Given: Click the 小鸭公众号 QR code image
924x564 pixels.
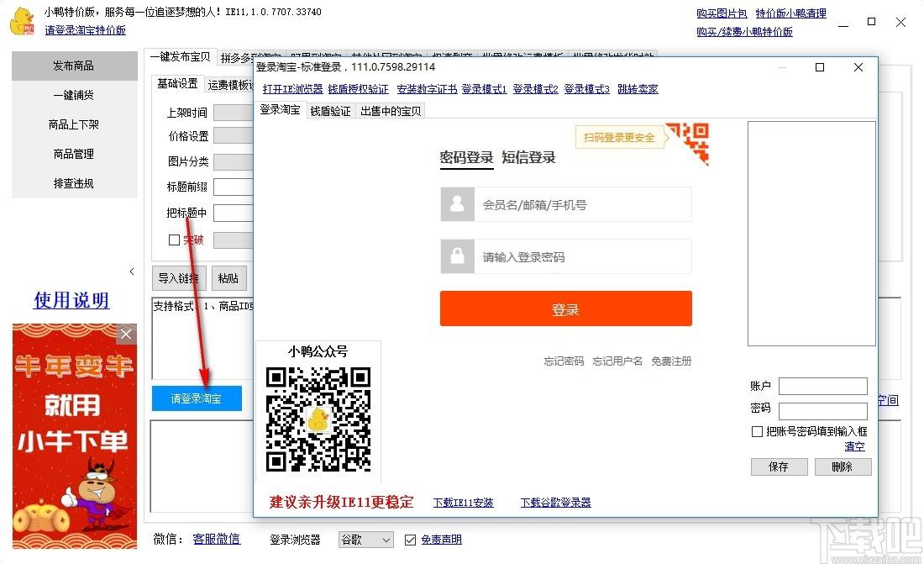Looking at the screenshot, I should [318, 419].
